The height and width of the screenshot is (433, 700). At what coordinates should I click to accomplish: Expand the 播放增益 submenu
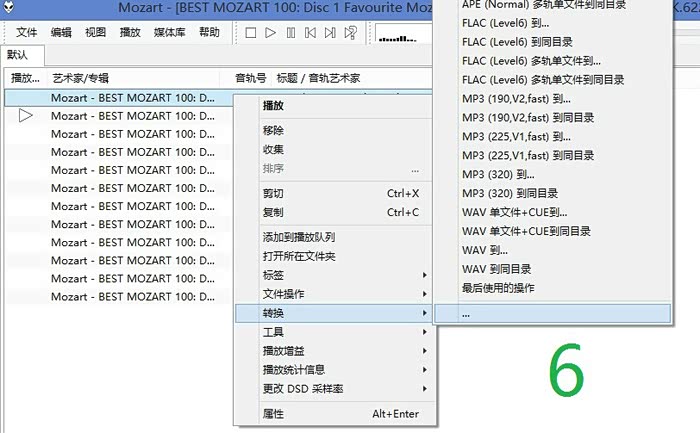tap(334, 351)
